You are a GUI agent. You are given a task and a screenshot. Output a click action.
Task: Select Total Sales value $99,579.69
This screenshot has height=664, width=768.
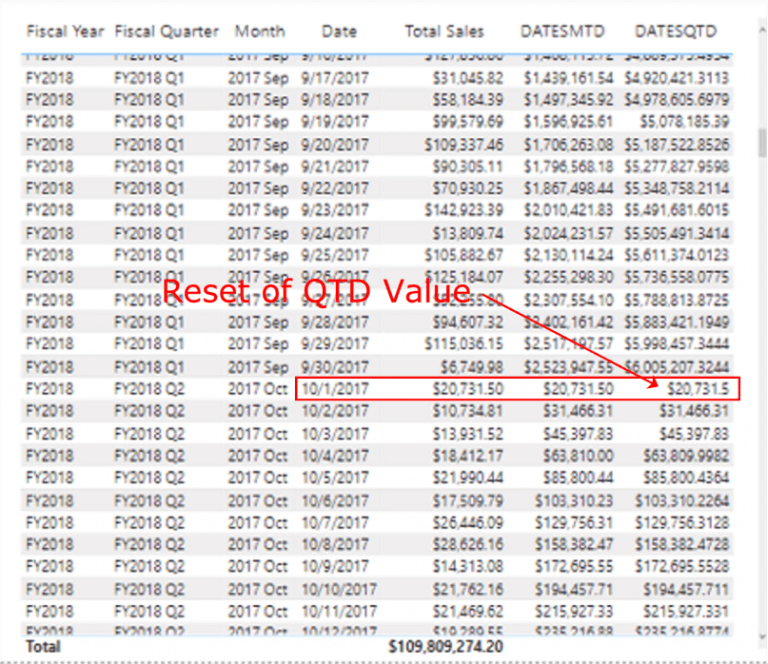(x=468, y=121)
